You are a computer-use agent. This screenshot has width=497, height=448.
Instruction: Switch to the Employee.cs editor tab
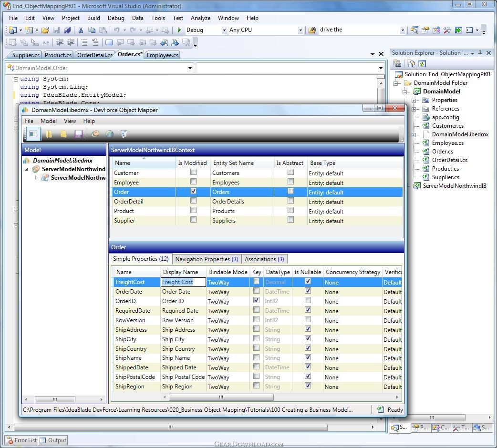coord(163,55)
